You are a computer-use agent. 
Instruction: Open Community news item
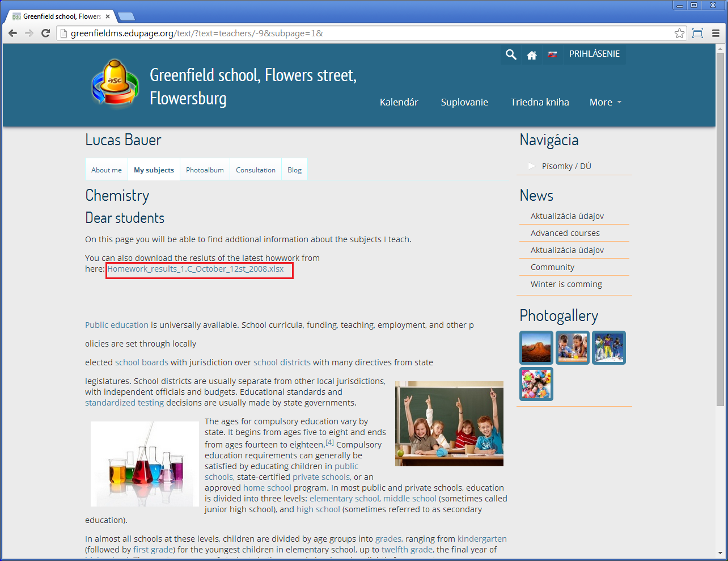552,267
